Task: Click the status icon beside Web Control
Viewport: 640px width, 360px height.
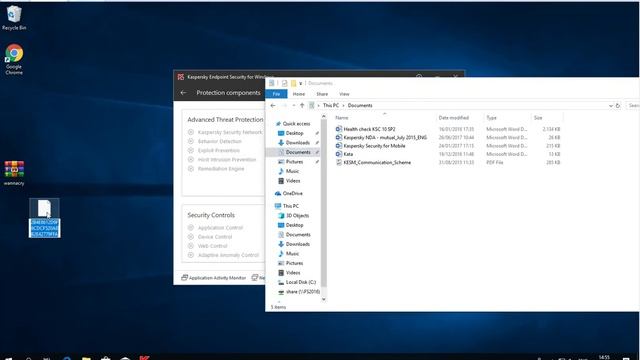Action: tap(191, 246)
